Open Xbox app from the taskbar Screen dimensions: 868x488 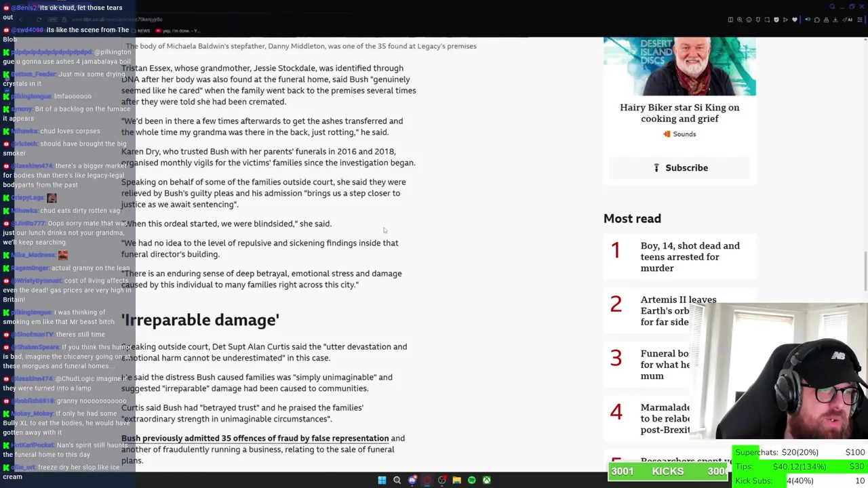(486, 480)
